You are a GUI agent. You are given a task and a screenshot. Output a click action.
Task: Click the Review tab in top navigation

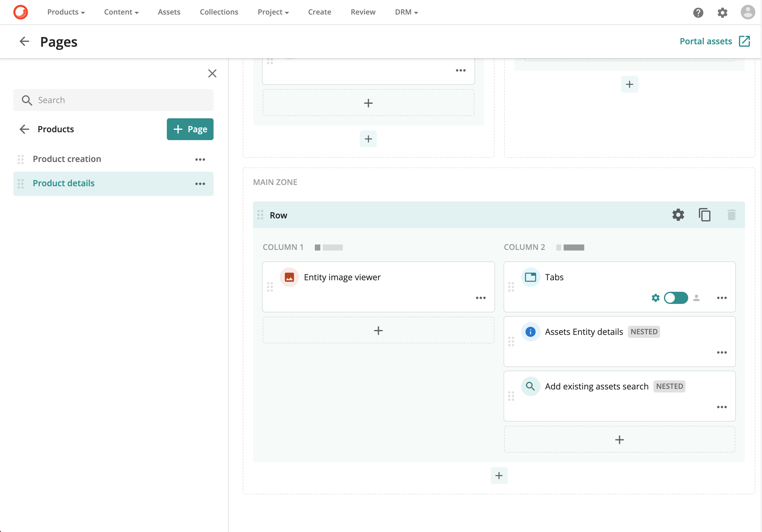pyautogui.click(x=363, y=12)
